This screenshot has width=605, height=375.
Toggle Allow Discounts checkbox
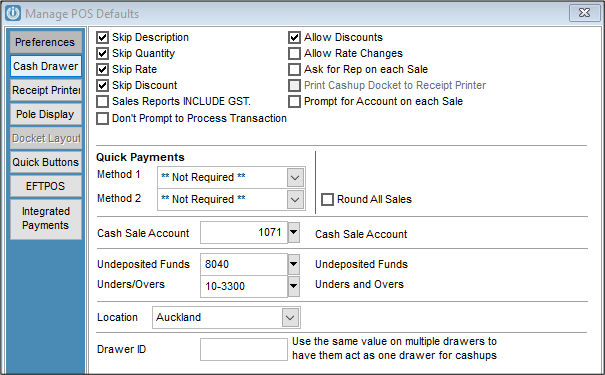(294, 37)
